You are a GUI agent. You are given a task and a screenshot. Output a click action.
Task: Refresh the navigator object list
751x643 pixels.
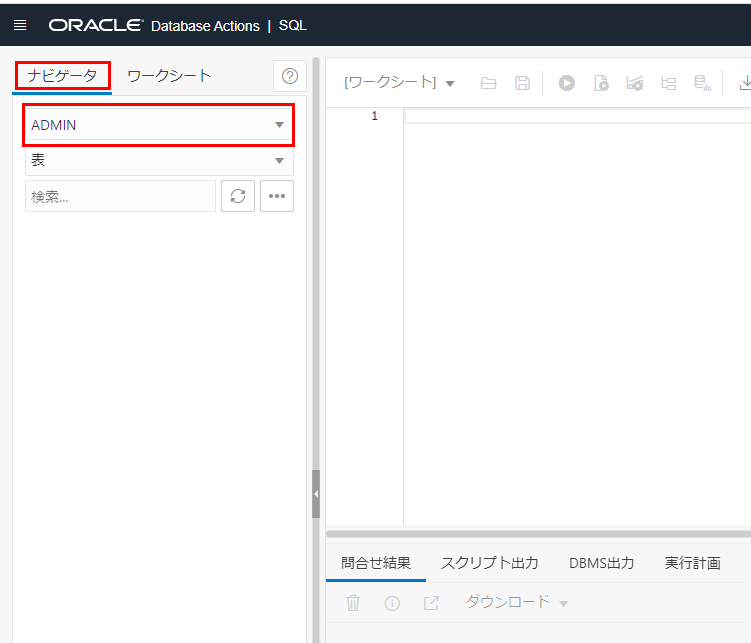coord(238,196)
